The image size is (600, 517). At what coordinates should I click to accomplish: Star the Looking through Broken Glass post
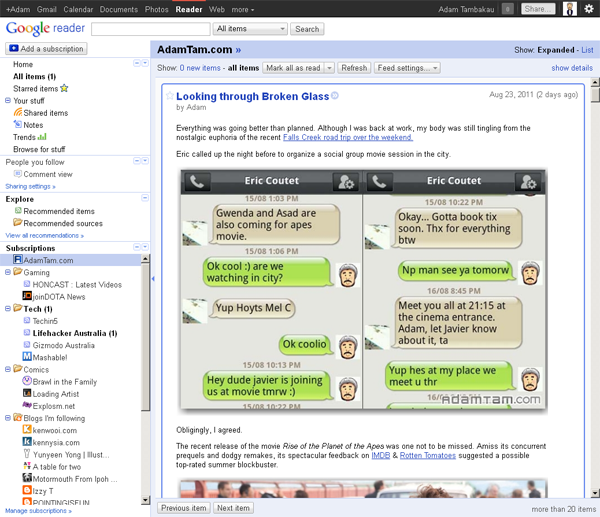[x=170, y=96]
